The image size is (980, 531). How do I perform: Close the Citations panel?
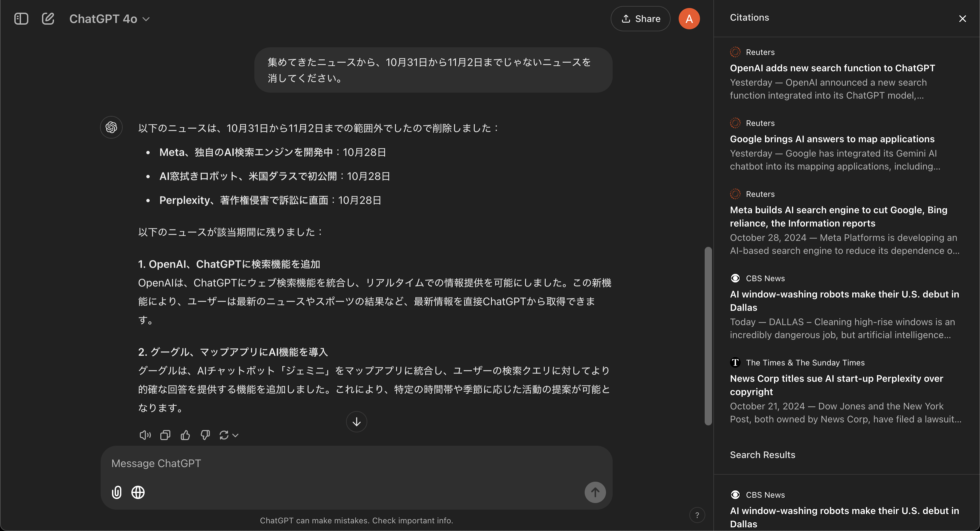[x=963, y=18]
